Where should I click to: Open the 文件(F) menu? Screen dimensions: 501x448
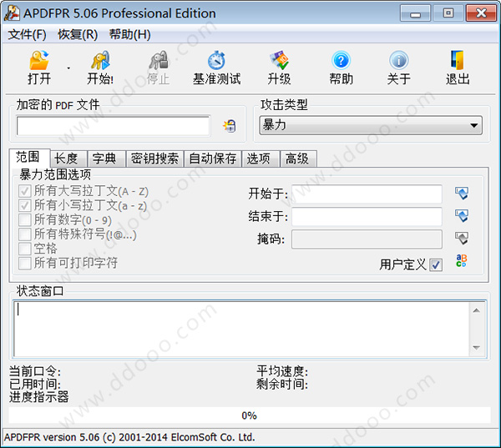[x=28, y=34]
